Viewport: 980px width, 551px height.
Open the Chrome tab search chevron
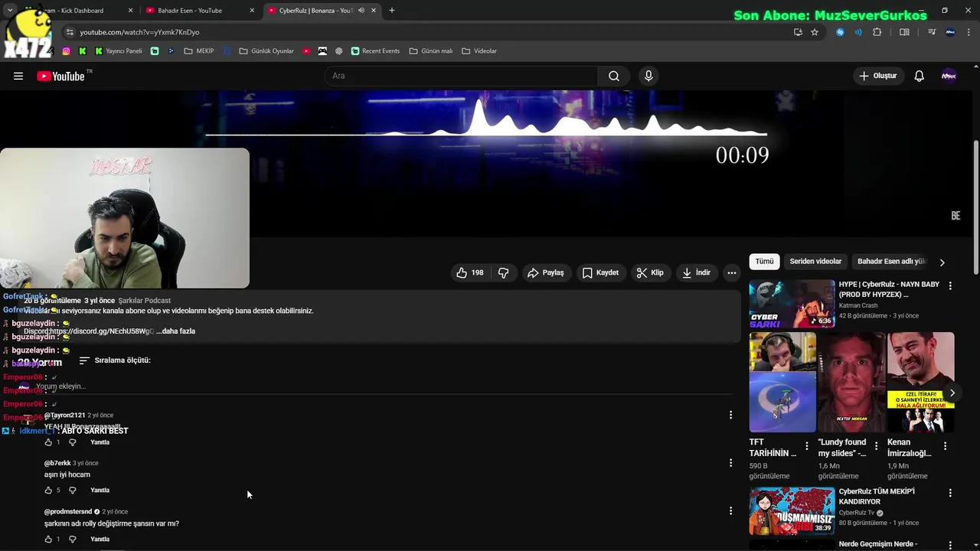pyautogui.click(x=10, y=11)
